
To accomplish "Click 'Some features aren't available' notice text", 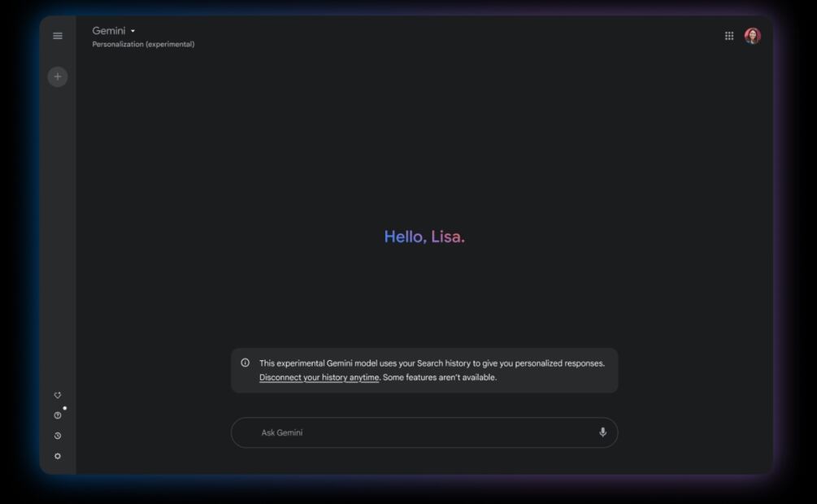I will pyautogui.click(x=440, y=377).
